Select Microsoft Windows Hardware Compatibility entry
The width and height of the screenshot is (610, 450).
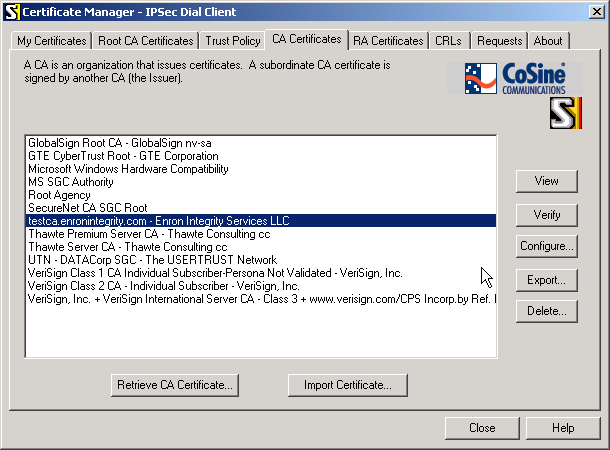(261, 169)
